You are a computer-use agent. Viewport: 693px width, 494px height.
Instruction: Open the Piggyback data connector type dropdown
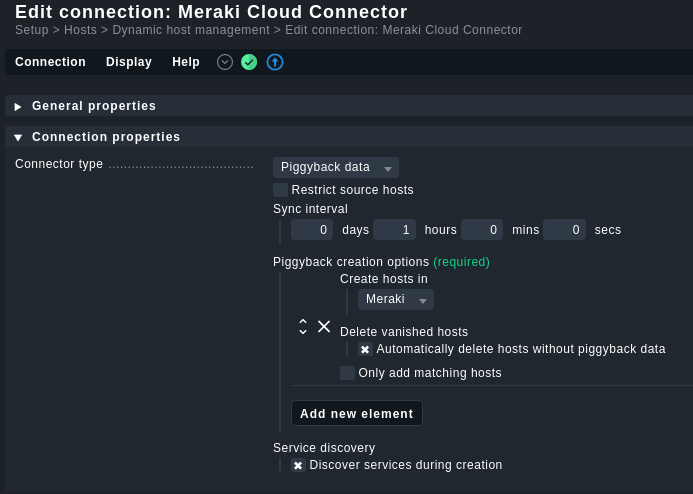tap(336, 167)
